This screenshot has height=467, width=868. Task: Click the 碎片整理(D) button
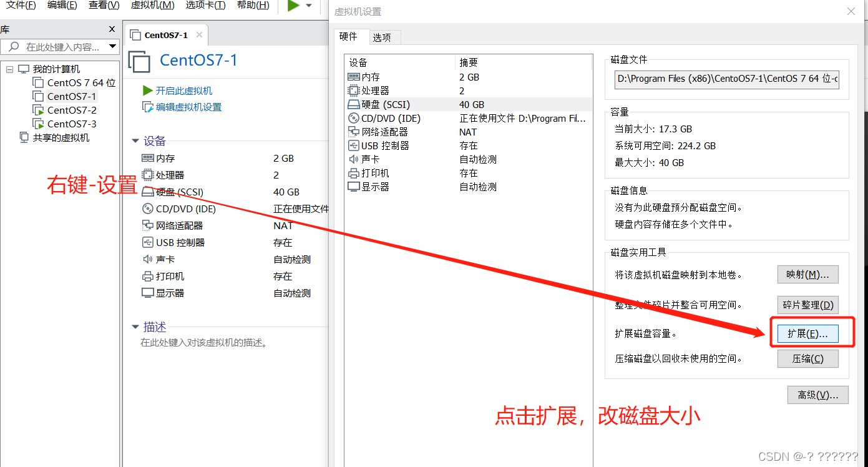[x=807, y=305]
